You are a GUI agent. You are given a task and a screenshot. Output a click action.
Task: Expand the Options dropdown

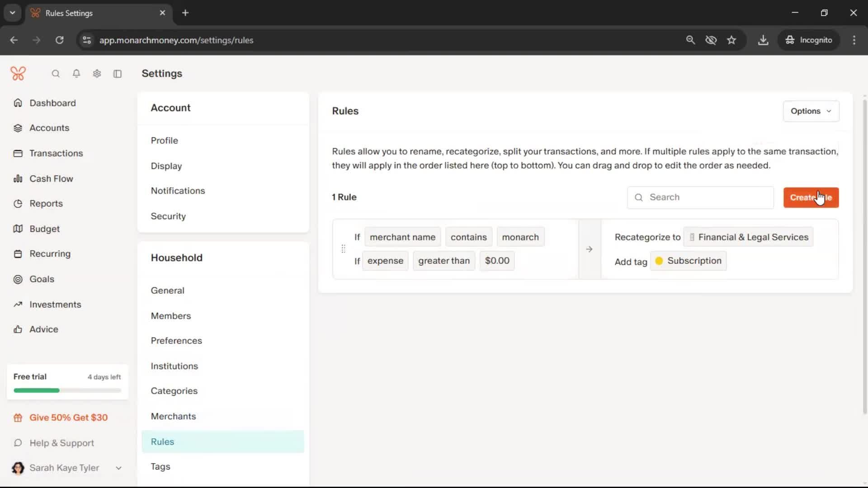point(811,111)
